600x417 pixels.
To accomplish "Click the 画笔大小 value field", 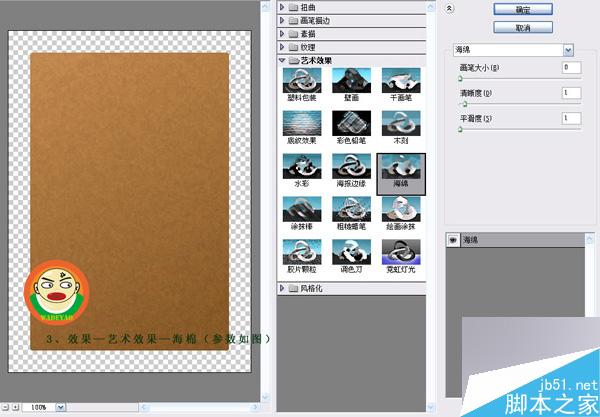I will tap(571, 67).
